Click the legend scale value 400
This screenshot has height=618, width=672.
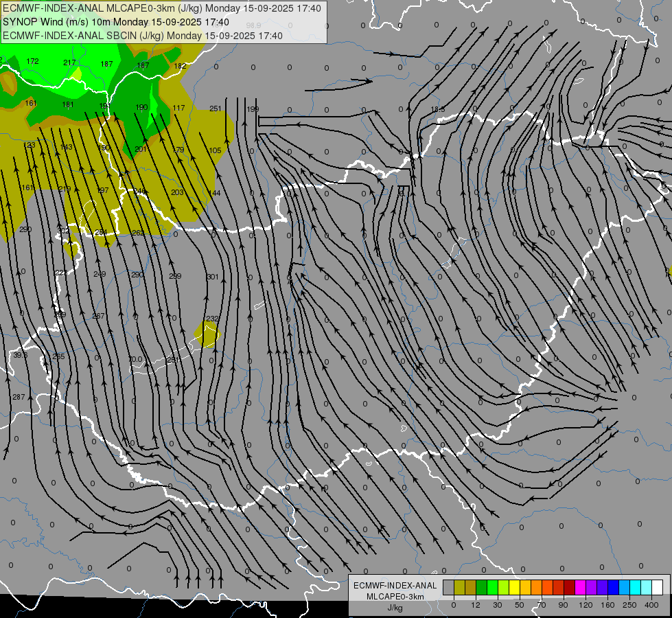click(x=651, y=605)
